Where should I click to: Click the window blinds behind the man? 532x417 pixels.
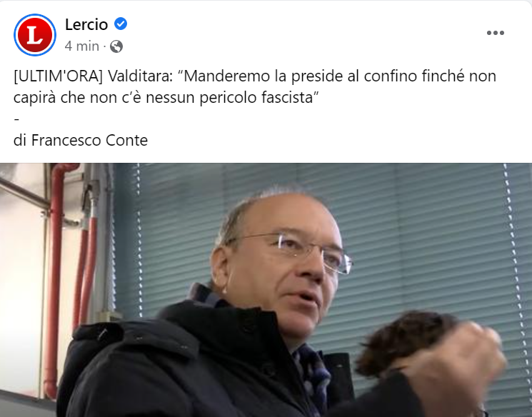coord(424,238)
